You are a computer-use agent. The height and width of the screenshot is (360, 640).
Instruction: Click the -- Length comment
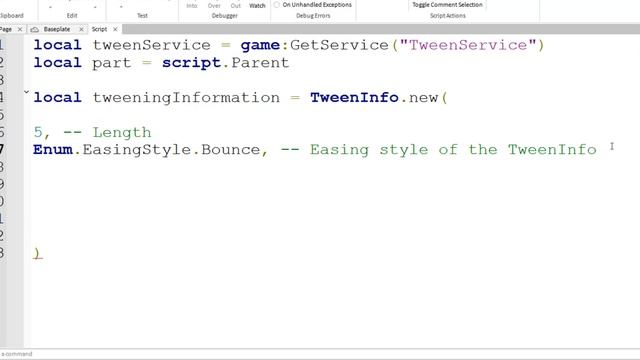pyautogui.click(x=107, y=133)
